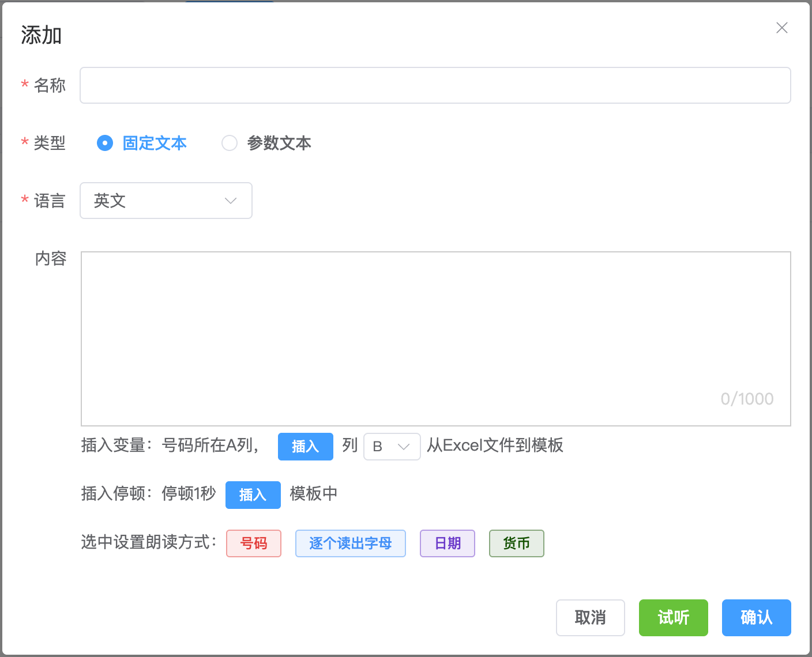Click the 参数文本 label text
The image size is (812, 657).
click(x=279, y=143)
